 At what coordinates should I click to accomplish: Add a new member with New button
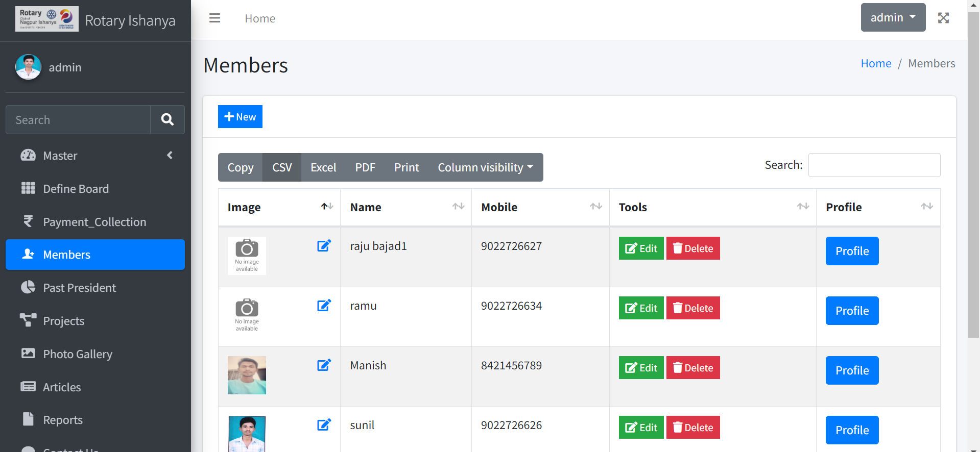pos(240,117)
